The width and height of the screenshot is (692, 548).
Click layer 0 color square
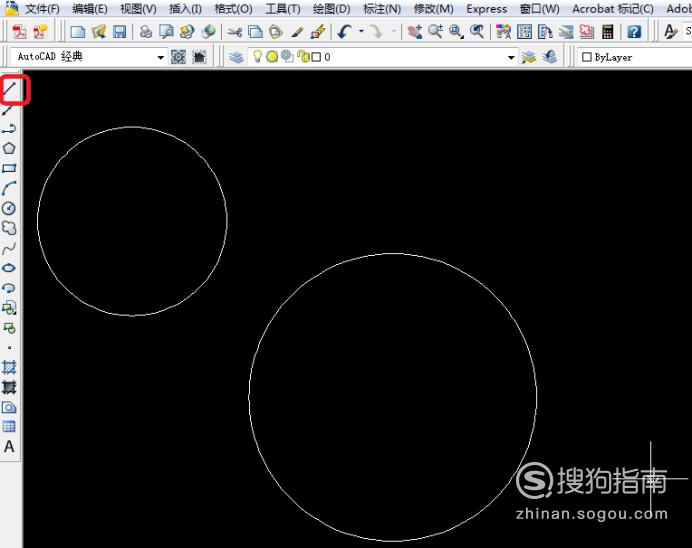[x=316, y=57]
